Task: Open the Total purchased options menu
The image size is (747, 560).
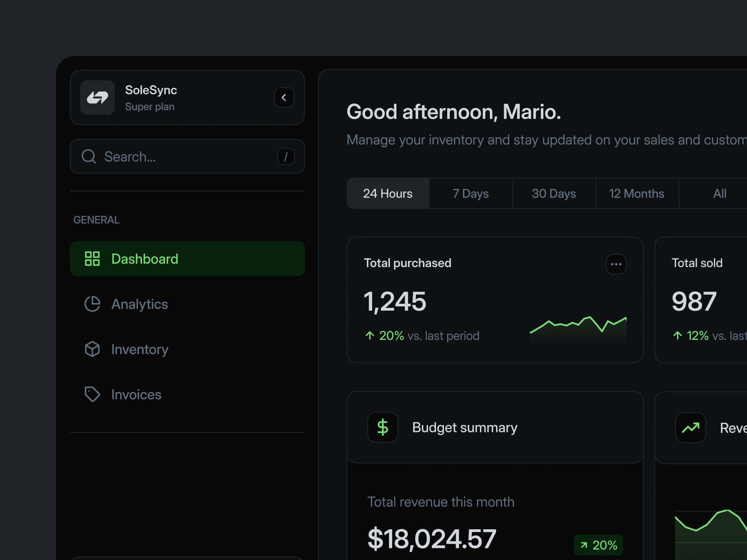Action: [x=616, y=264]
